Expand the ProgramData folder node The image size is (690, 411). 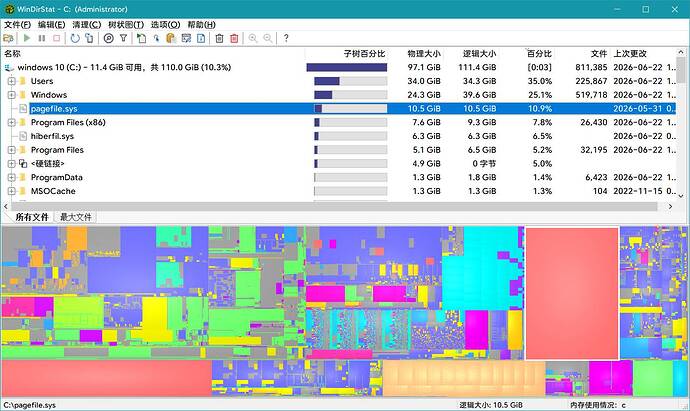pyautogui.click(x=11, y=177)
